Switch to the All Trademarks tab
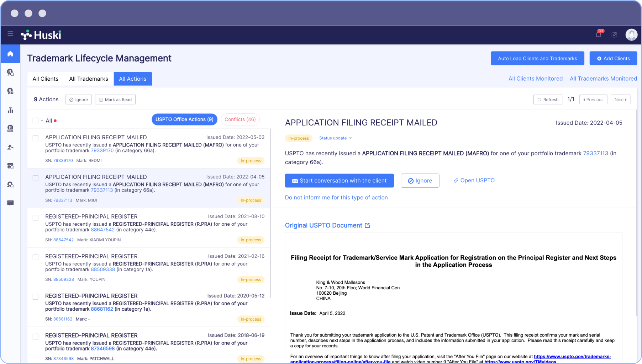 88,79
